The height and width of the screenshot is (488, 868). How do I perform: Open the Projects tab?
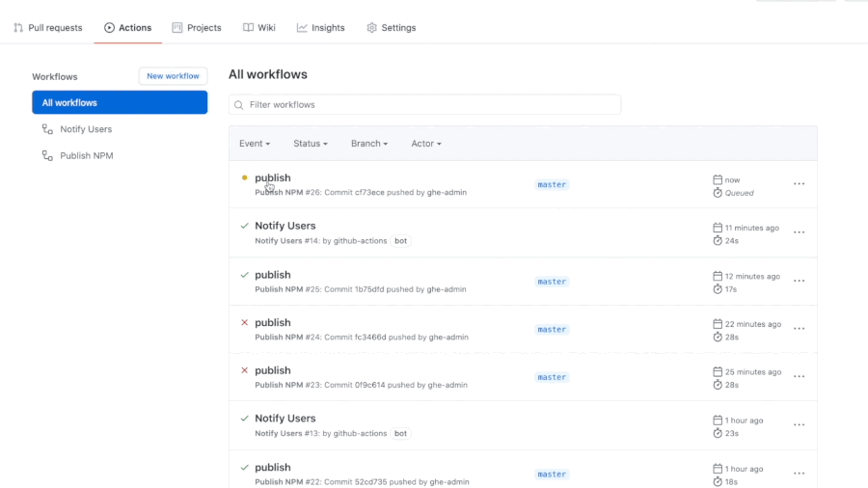(197, 28)
